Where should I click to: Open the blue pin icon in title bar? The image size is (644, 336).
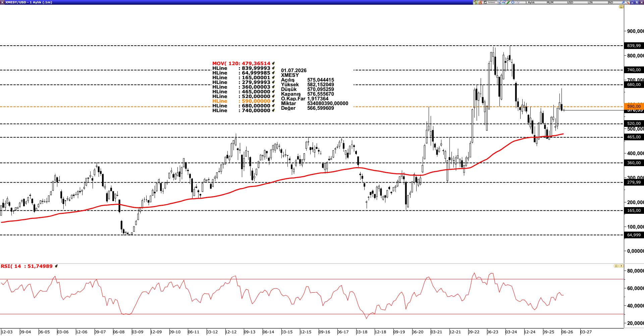tap(623, 2)
